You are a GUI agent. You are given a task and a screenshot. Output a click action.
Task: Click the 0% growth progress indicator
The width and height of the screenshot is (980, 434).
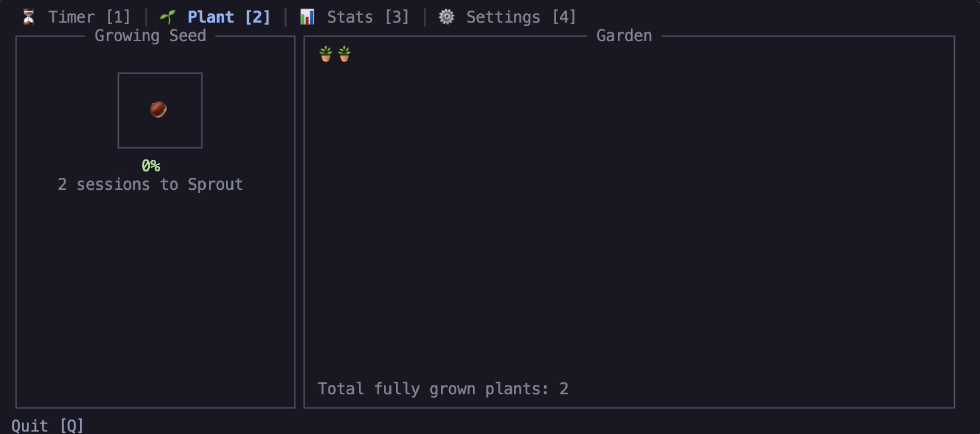(151, 165)
